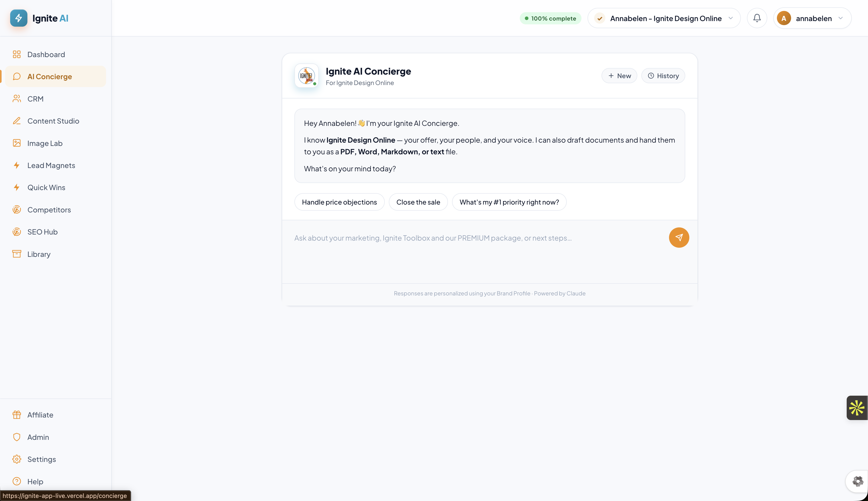The height and width of the screenshot is (501, 868).
Task: Click the CRM people icon
Action: coord(16,99)
